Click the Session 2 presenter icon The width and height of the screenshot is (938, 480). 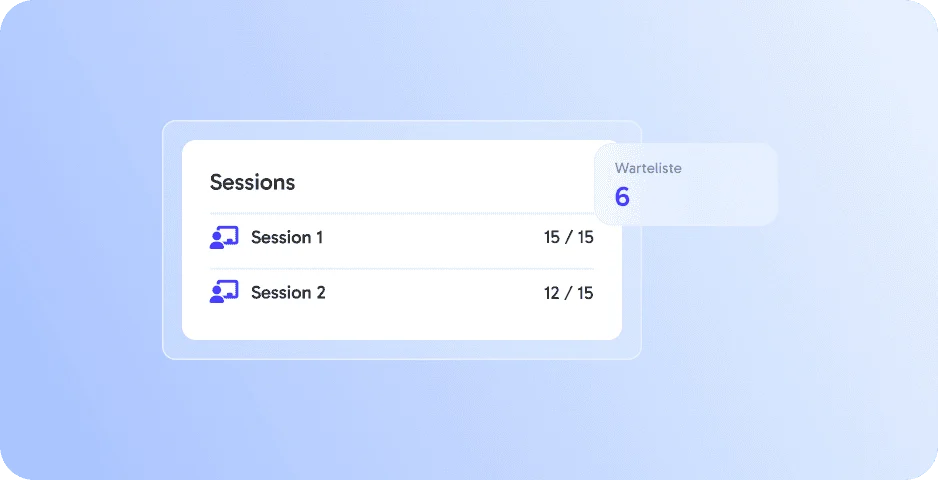coord(224,292)
